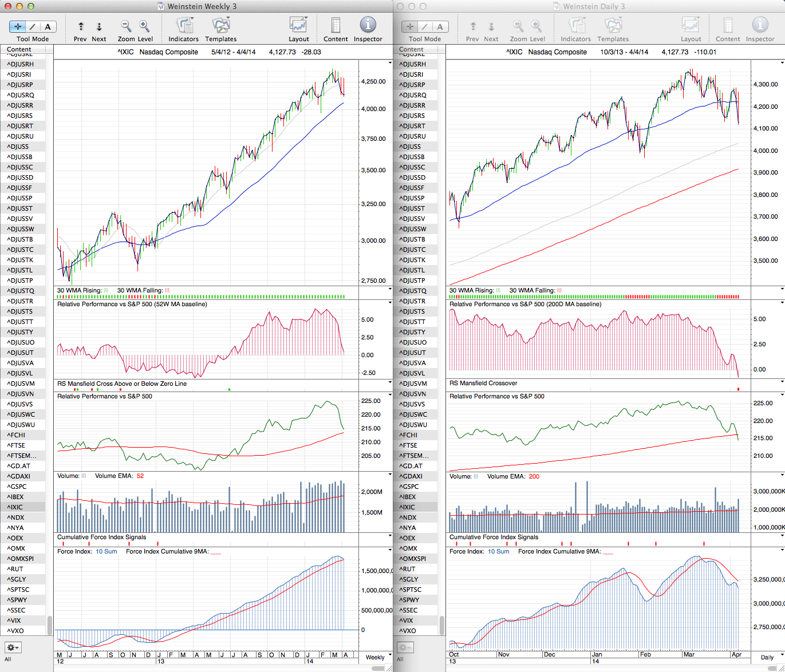Open the Indicators menu in Weekly toolbar
This screenshot has height=672, width=785.
[x=184, y=25]
